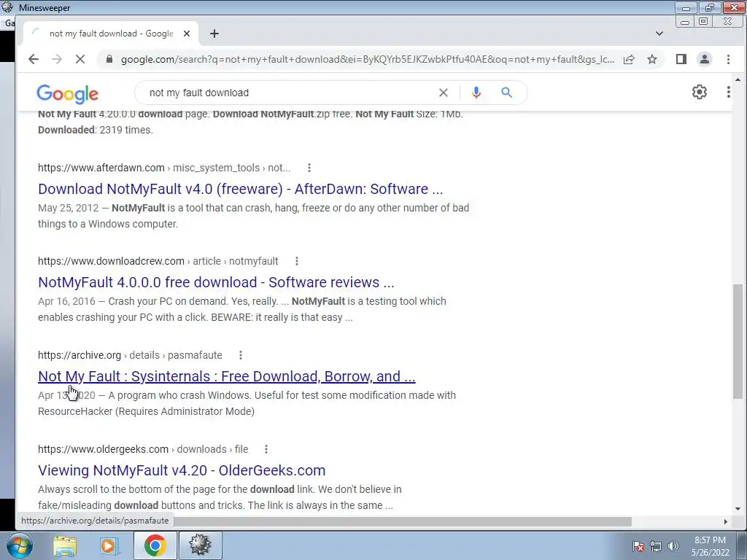747x560 pixels.
Task: Open Google quick settings gear
Action: pos(700,92)
